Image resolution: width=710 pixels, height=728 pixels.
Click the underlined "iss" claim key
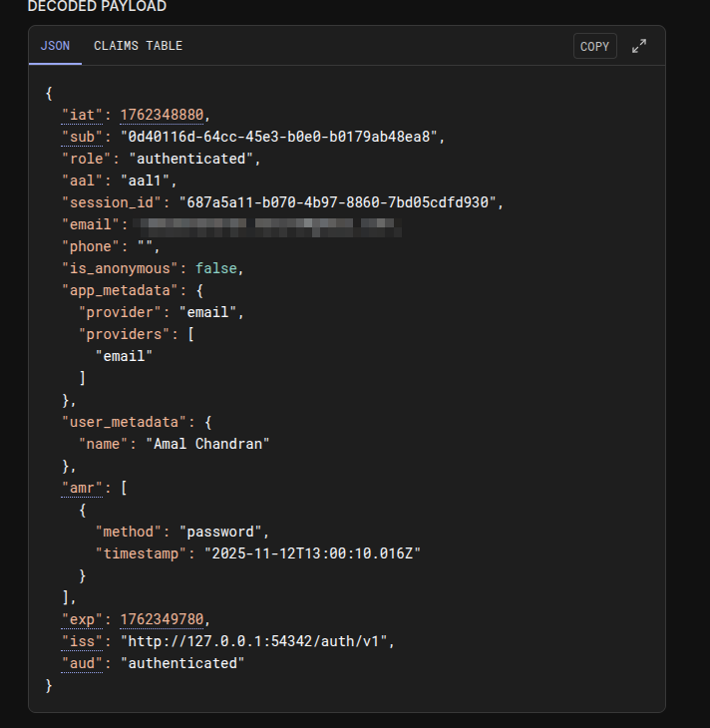[87, 641]
